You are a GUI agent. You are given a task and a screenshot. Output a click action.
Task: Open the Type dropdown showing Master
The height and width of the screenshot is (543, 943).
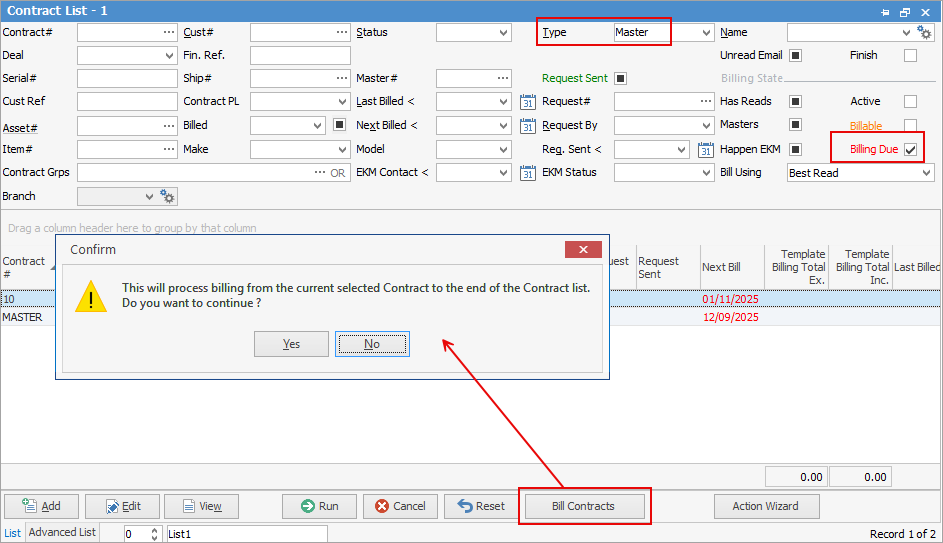(707, 32)
